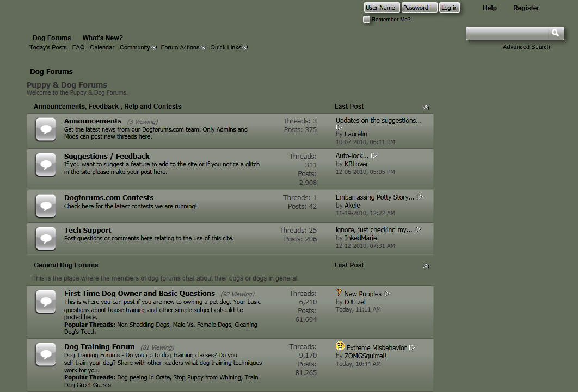Click the Log in button
Image resolution: width=578 pixels, height=392 pixels.
(450, 8)
